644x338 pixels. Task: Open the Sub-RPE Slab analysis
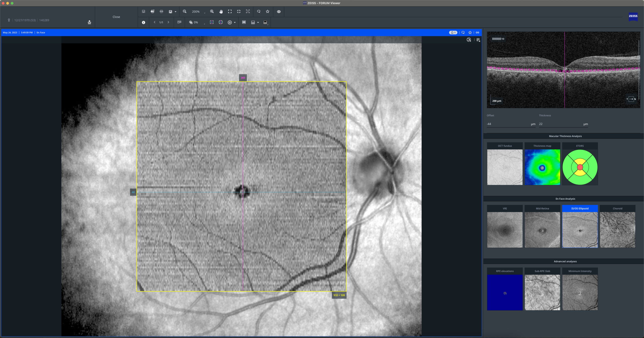[542, 289]
